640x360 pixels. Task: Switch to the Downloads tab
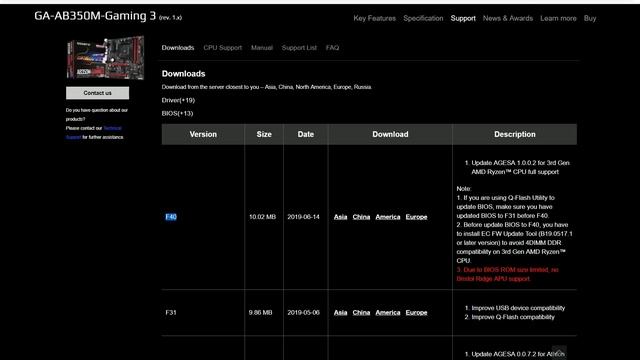pos(178,48)
